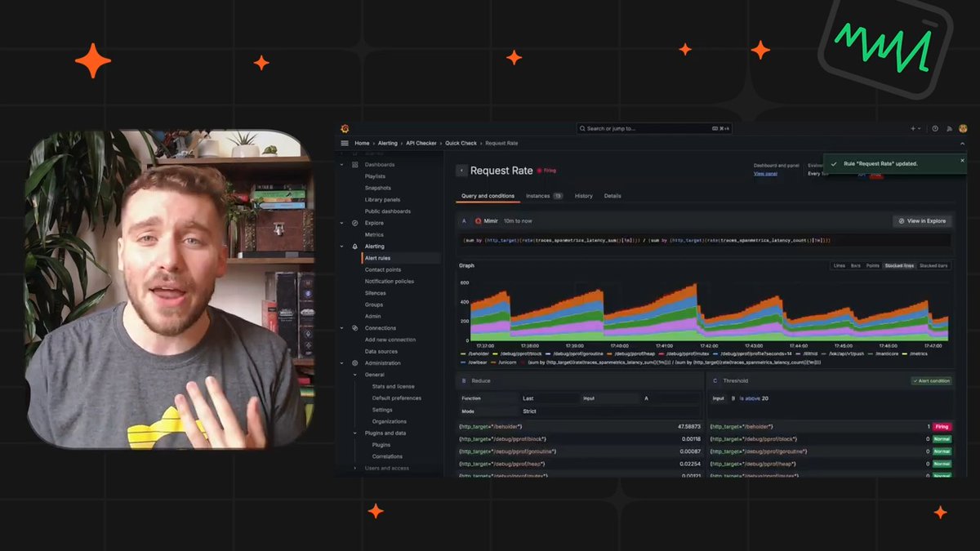
Task: Toggle the /owlbear legend series
Action: coord(474,361)
